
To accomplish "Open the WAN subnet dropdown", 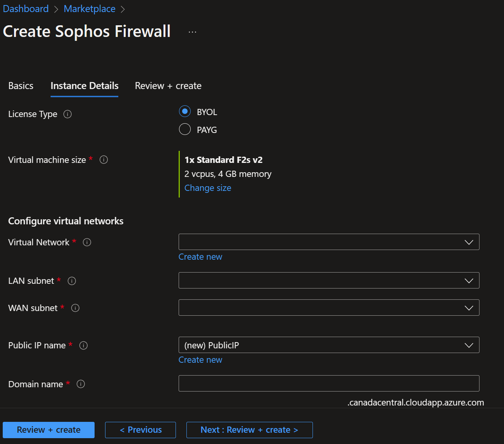I will [x=329, y=308].
